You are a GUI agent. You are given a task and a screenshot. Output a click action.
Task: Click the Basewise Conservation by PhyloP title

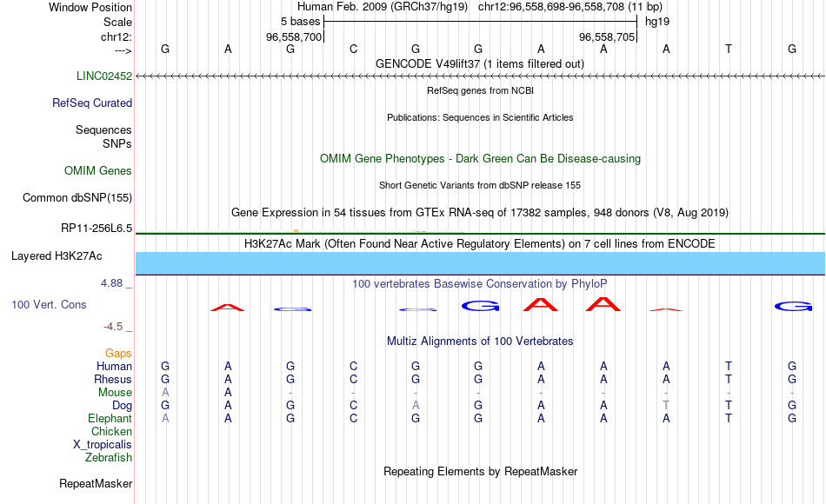[x=480, y=284]
